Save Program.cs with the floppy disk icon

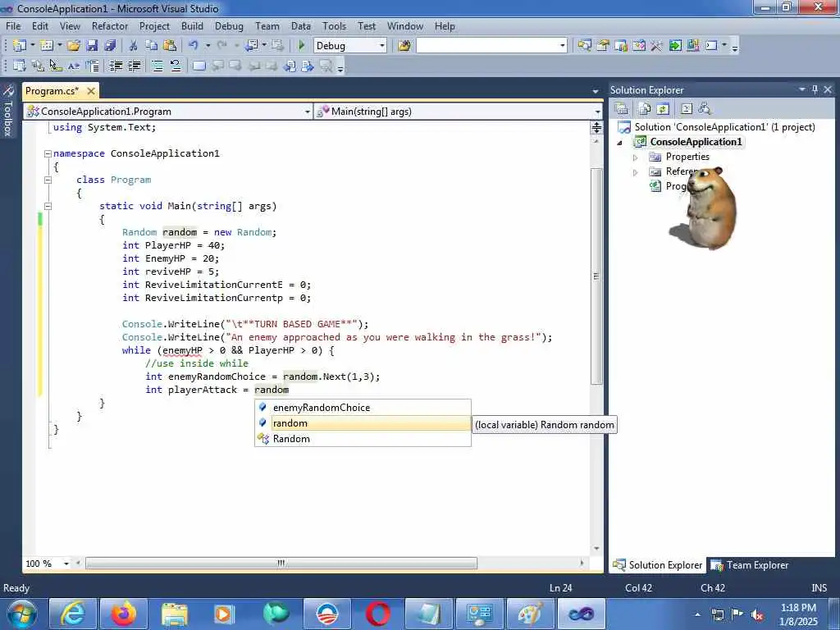point(92,46)
